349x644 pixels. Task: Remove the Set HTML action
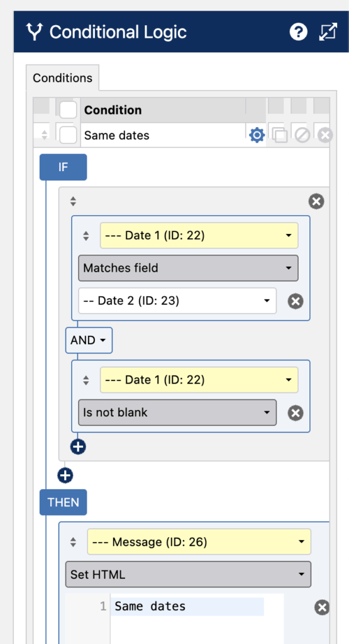323,608
